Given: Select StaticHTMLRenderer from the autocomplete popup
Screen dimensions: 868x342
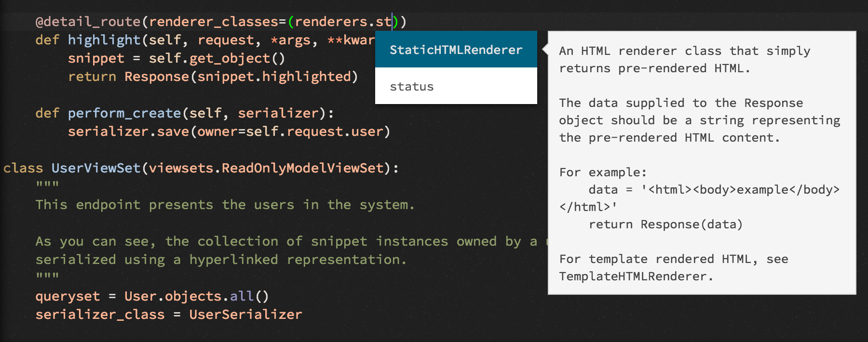Looking at the screenshot, I should pyautogui.click(x=455, y=49).
